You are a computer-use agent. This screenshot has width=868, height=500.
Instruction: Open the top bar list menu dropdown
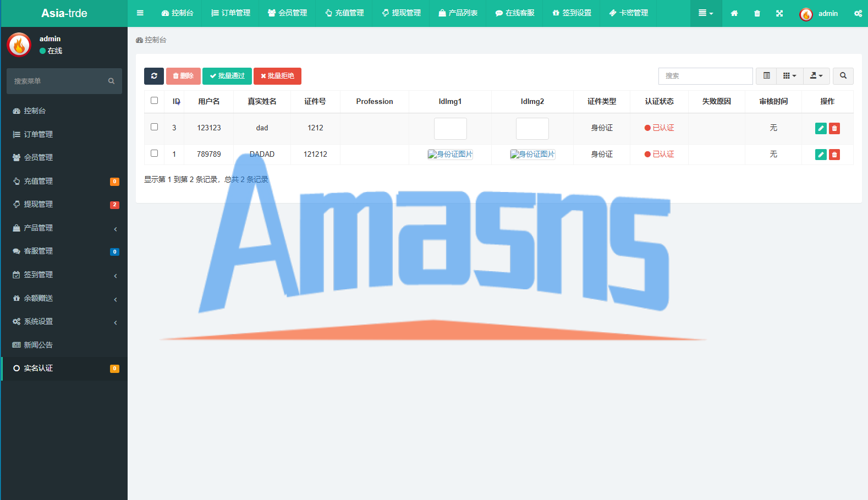click(706, 13)
